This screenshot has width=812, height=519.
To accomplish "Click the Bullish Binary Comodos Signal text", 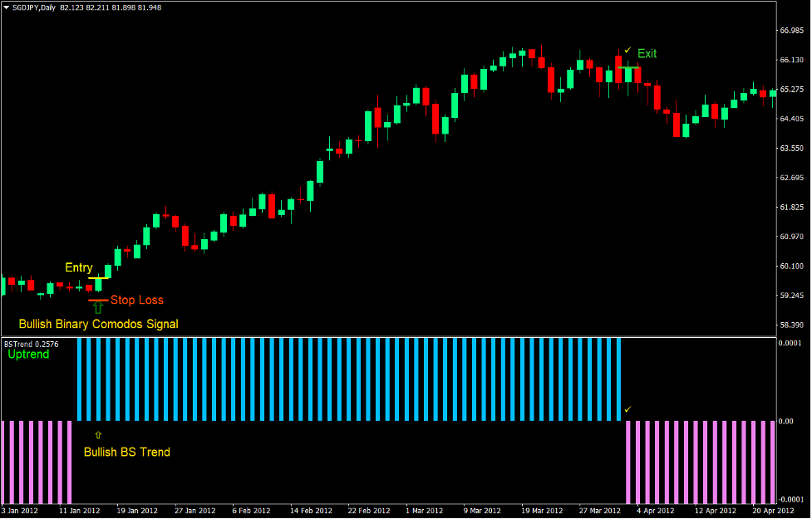I will [x=97, y=324].
